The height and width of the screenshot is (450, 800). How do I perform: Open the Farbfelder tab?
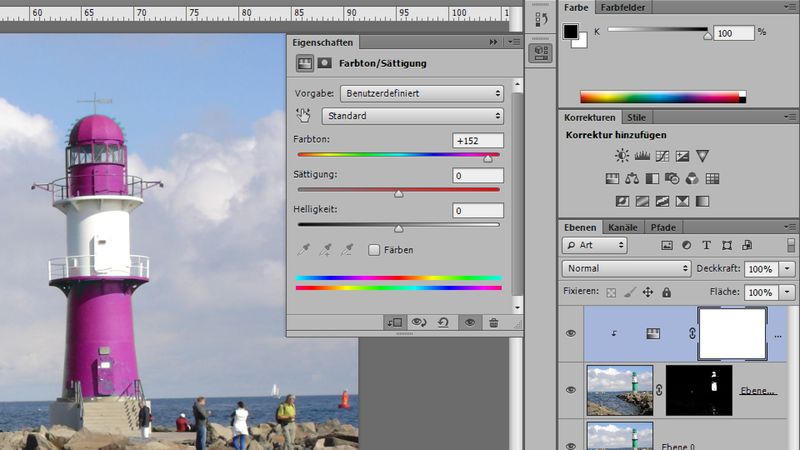pos(622,7)
